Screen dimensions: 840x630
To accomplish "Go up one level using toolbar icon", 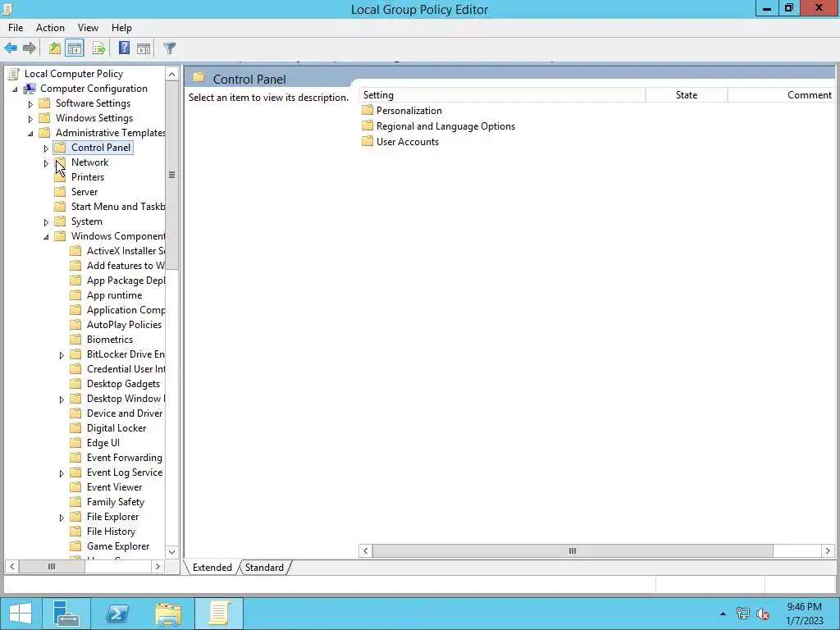I will [x=55, y=48].
